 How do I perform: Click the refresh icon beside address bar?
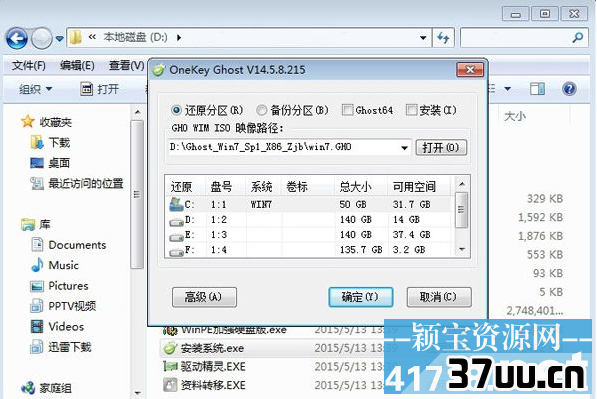443,38
